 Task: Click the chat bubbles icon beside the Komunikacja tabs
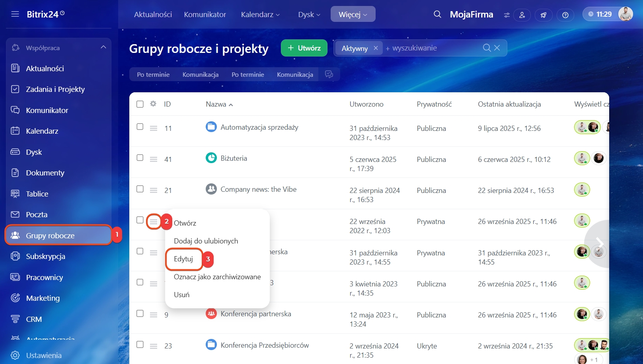pyautogui.click(x=329, y=74)
